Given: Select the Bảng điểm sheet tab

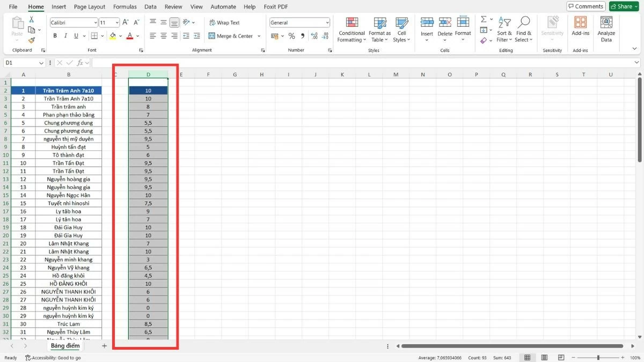Looking at the screenshot, I should pyautogui.click(x=65, y=345).
